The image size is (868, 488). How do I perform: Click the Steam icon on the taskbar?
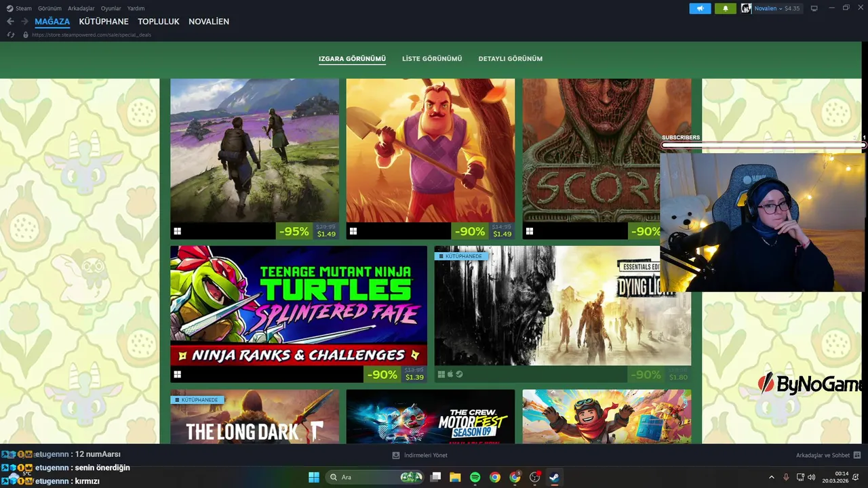coord(554,477)
